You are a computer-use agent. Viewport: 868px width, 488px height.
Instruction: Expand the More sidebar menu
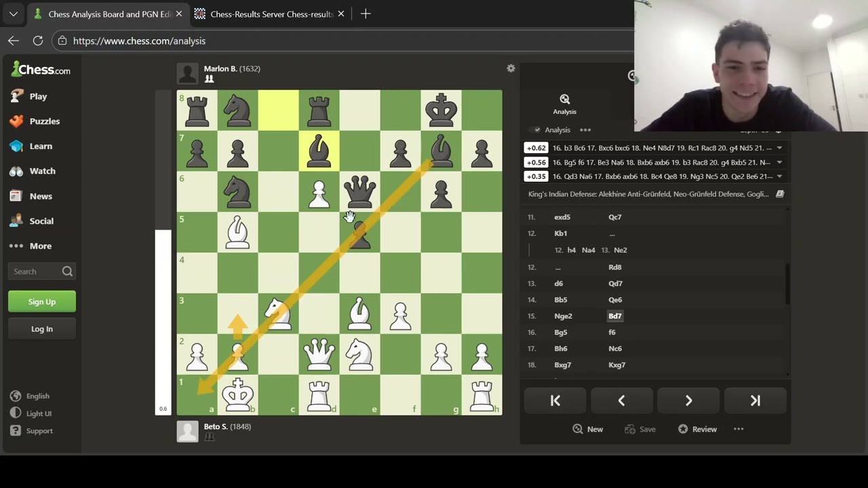(x=41, y=246)
